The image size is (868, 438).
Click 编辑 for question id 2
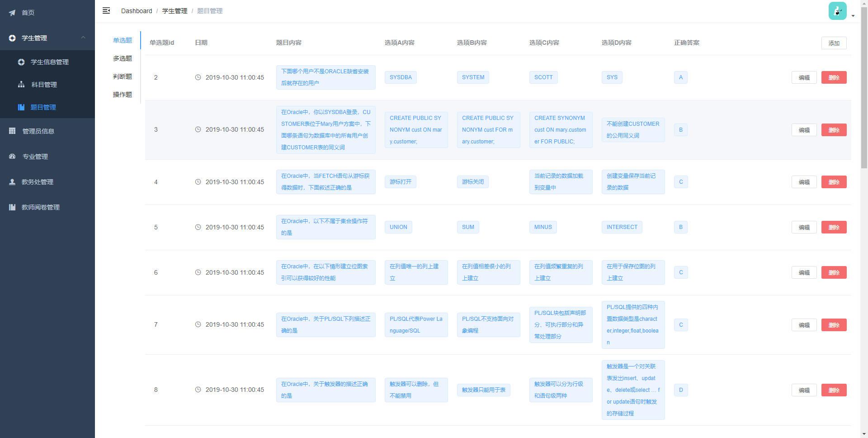(x=804, y=77)
